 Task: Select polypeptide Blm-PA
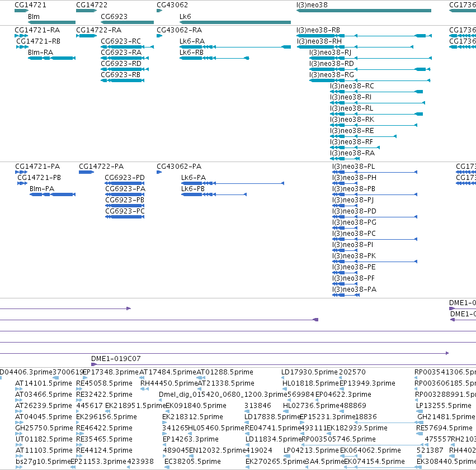click(42, 189)
